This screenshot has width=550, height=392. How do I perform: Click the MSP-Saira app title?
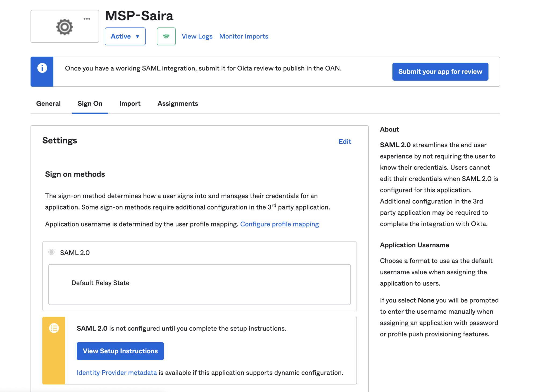[x=139, y=16]
